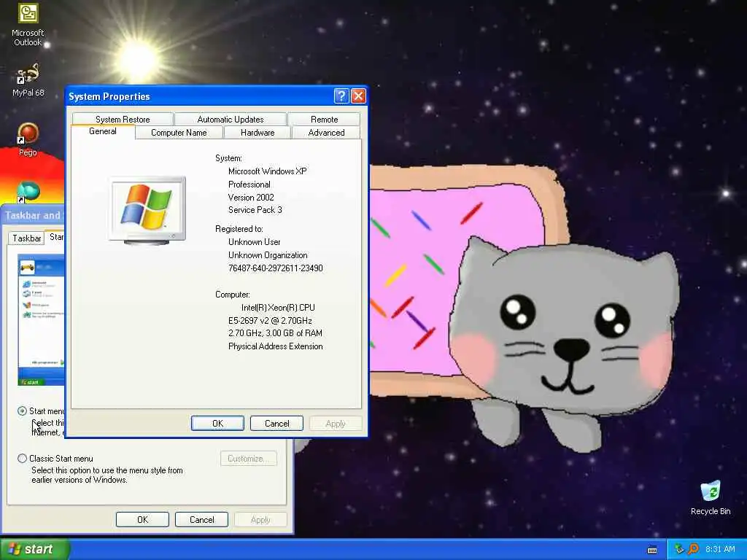Click the 'Computer:' label
The width and height of the screenshot is (747, 560).
pyautogui.click(x=233, y=295)
